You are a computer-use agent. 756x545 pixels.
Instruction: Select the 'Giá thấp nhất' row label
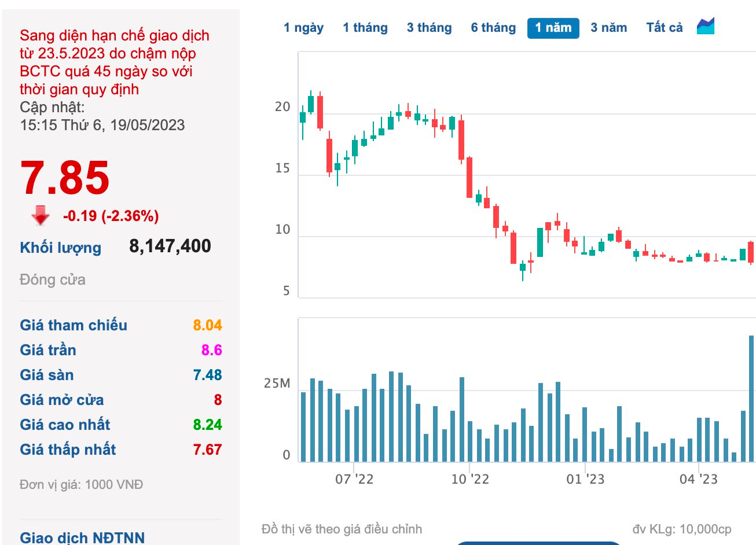[68, 450]
